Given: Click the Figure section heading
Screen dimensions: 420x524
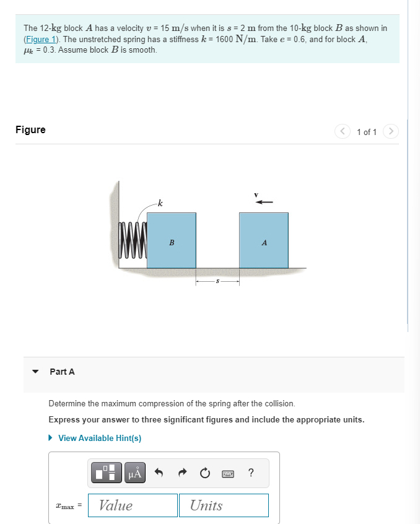Looking at the screenshot, I should (x=30, y=129).
